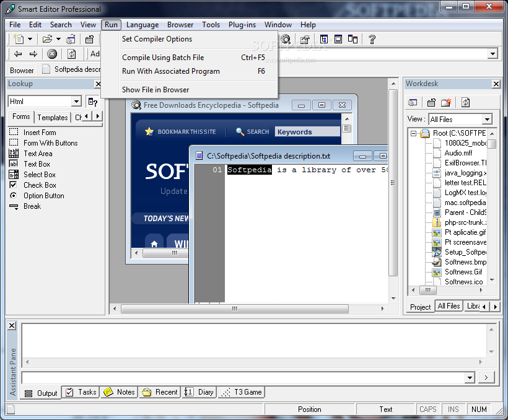Click SEARCH link in Softpedia page

pyautogui.click(x=258, y=132)
